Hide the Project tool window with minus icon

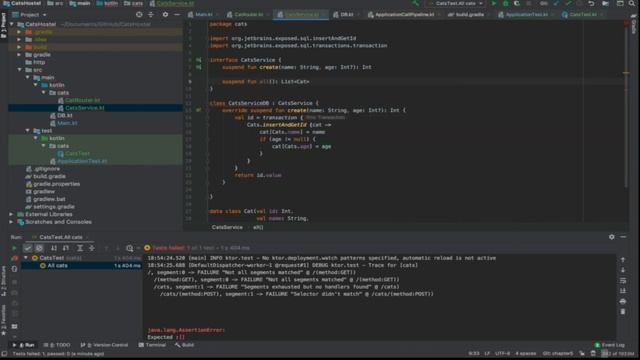click(x=177, y=15)
